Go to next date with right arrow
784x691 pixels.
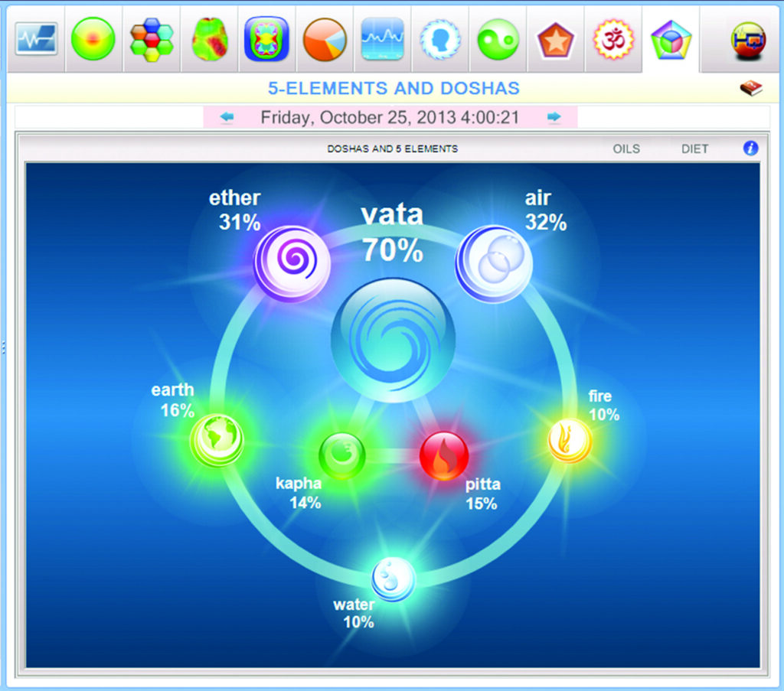coord(554,118)
